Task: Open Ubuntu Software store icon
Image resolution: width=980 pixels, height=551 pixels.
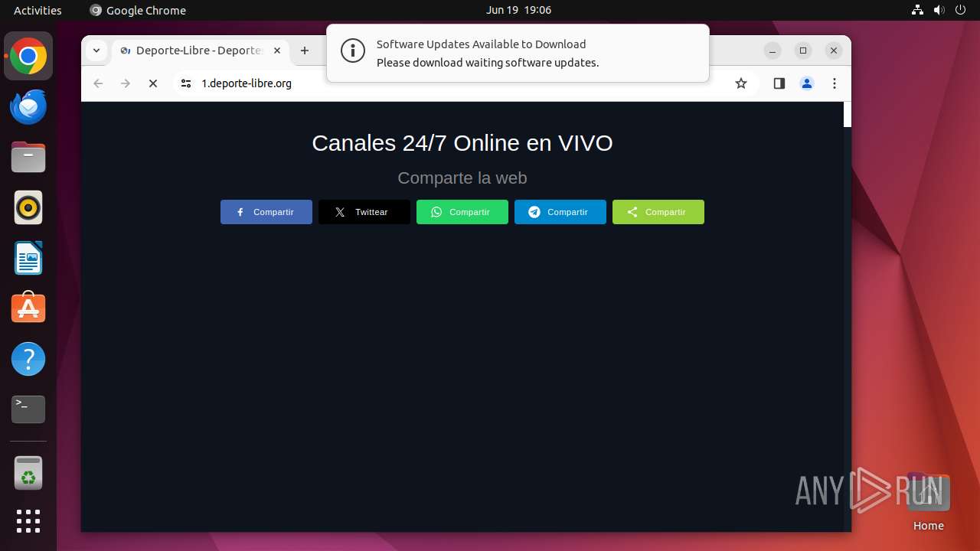Action: tap(28, 308)
